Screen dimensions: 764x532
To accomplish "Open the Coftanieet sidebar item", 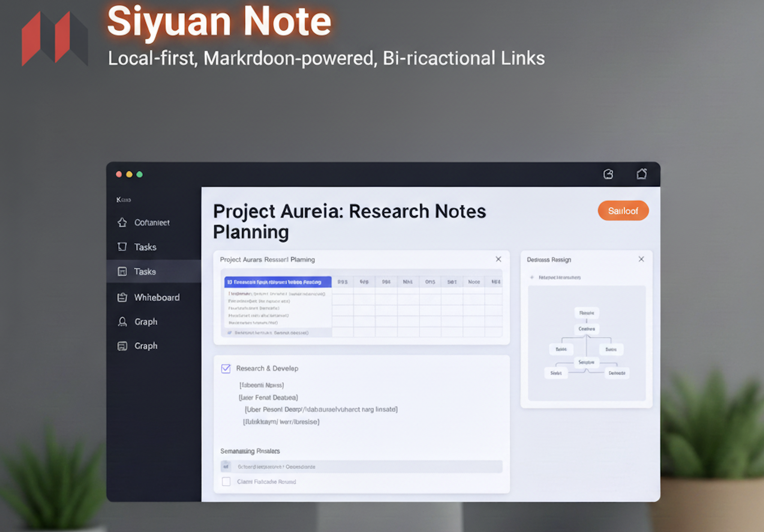I will (x=153, y=222).
